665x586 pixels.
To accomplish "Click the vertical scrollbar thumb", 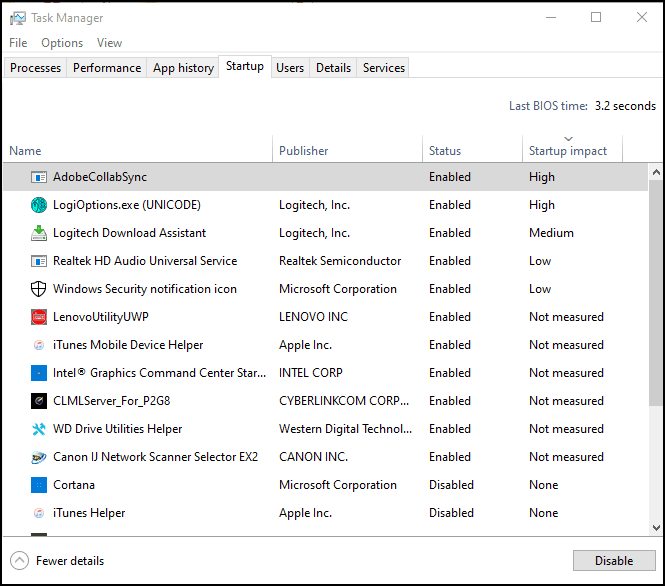I will pyautogui.click(x=656, y=293).
